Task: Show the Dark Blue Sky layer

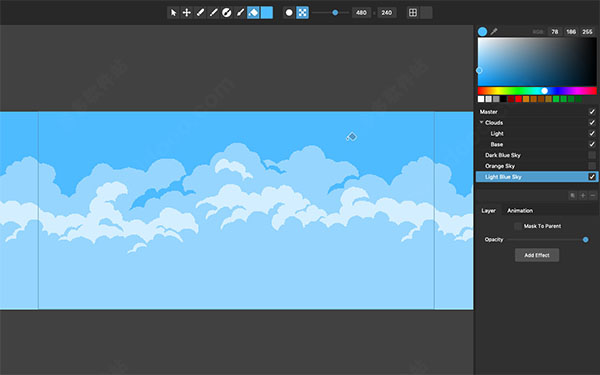Action: click(x=592, y=155)
